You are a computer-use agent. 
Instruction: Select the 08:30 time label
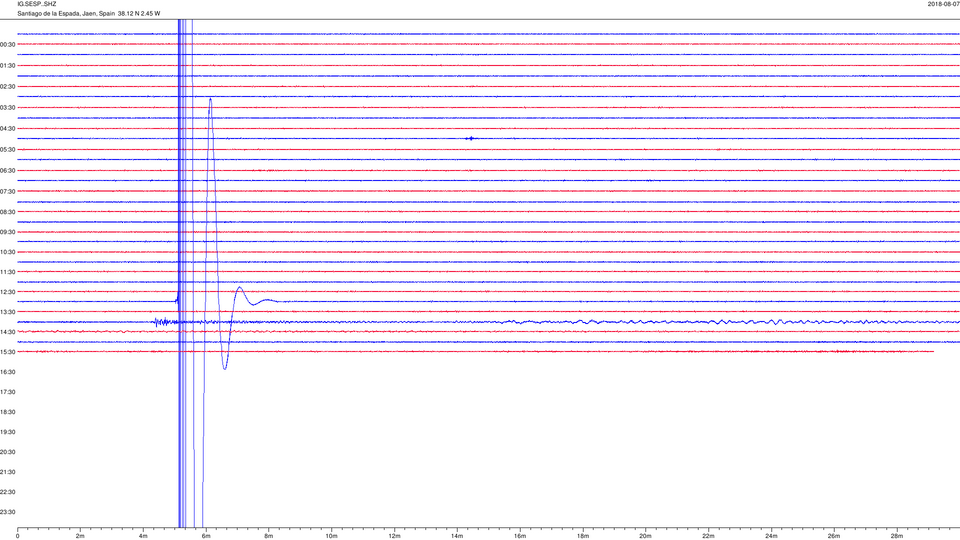(8, 212)
